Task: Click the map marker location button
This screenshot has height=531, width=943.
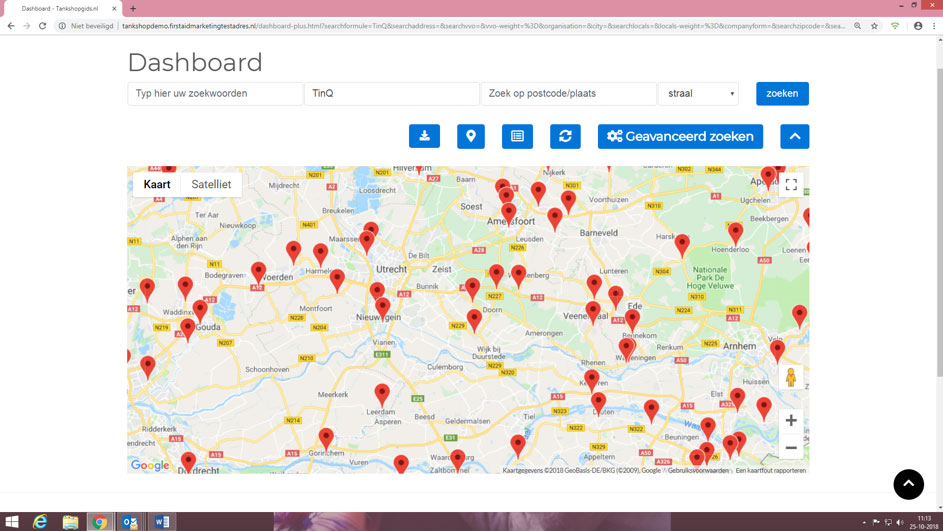Action: click(x=471, y=136)
